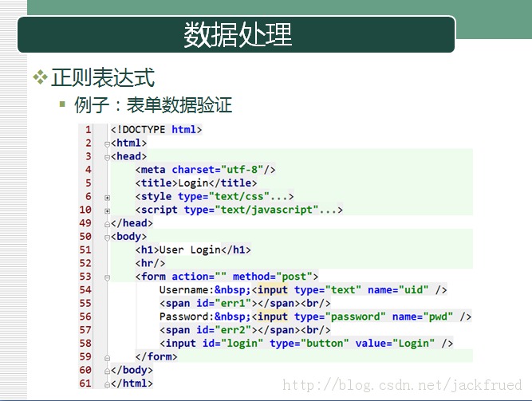Click the Password: input line
The image size is (532, 401).
pyautogui.click(x=316, y=316)
